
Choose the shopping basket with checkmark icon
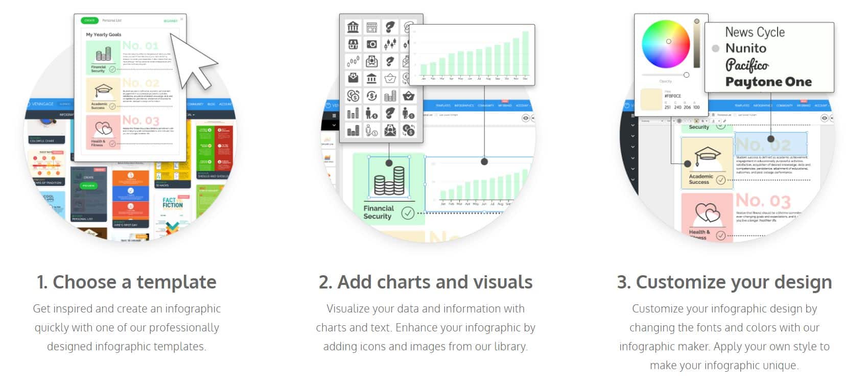[390, 79]
